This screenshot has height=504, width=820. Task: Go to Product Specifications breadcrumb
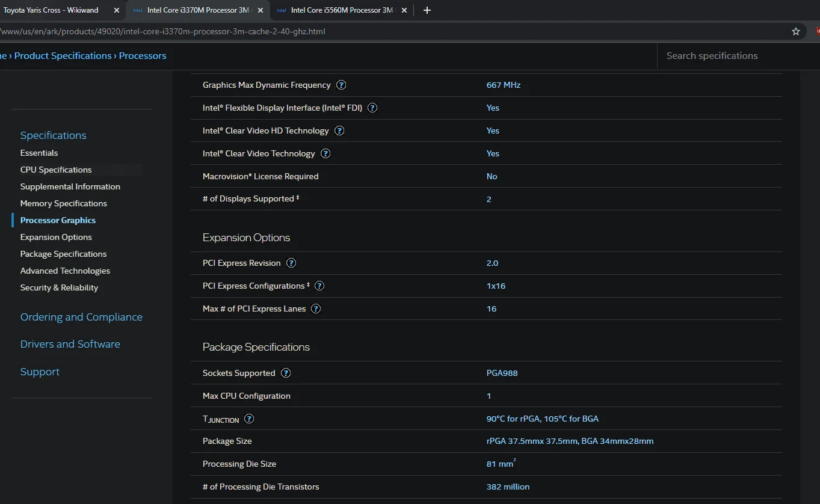[63, 56]
